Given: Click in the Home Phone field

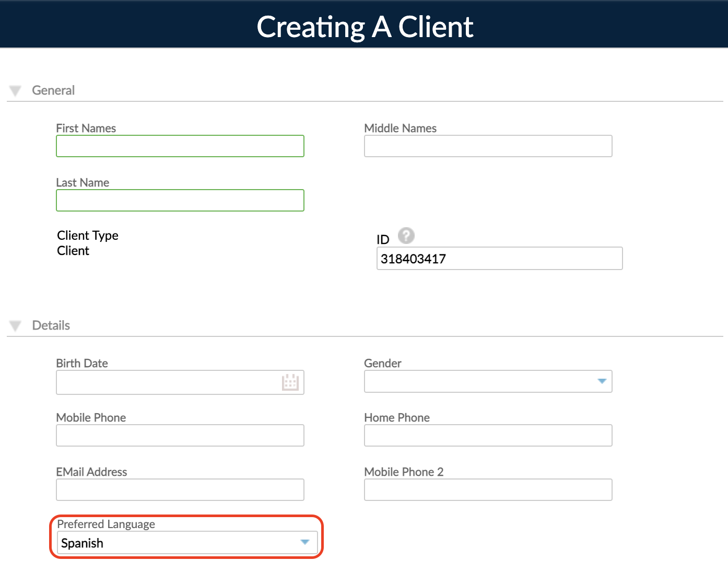Looking at the screenshot, I should tap(488, 435).
